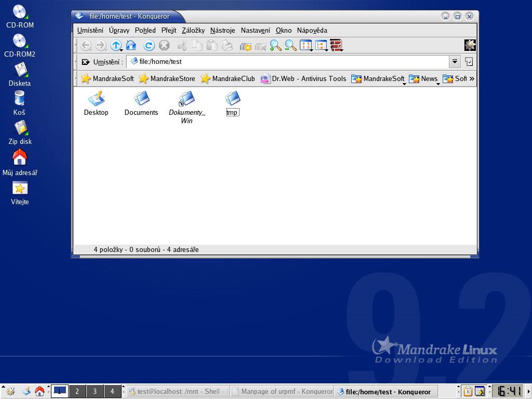Viewport: 532px width, 399px height.
Task: Click the Zip disk desktop icon
Action: click(x=20, y=132)
